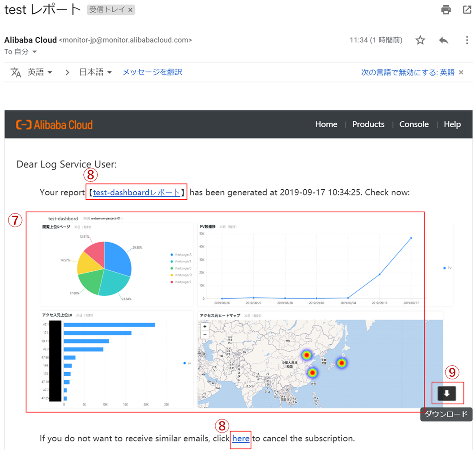Open the email in a new window
The image size is (476, 454).
[467, 10]
